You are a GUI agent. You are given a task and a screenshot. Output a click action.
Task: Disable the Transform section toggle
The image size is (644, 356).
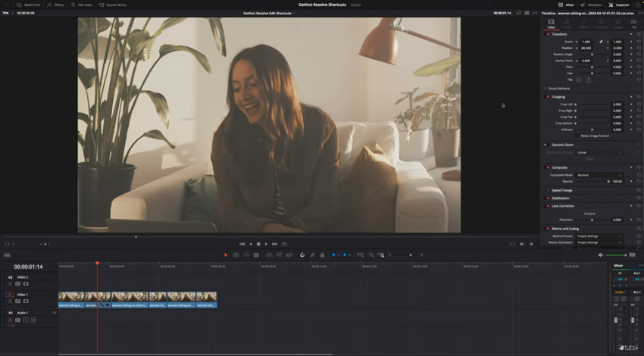click(x=547, y=34)
